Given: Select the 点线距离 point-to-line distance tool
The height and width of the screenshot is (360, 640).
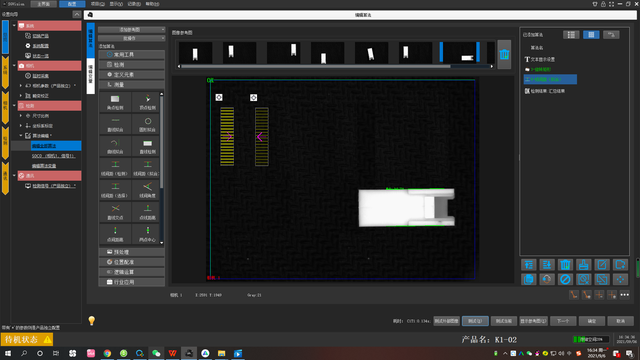Looking at the screenshot, I should tap(147, 212).
